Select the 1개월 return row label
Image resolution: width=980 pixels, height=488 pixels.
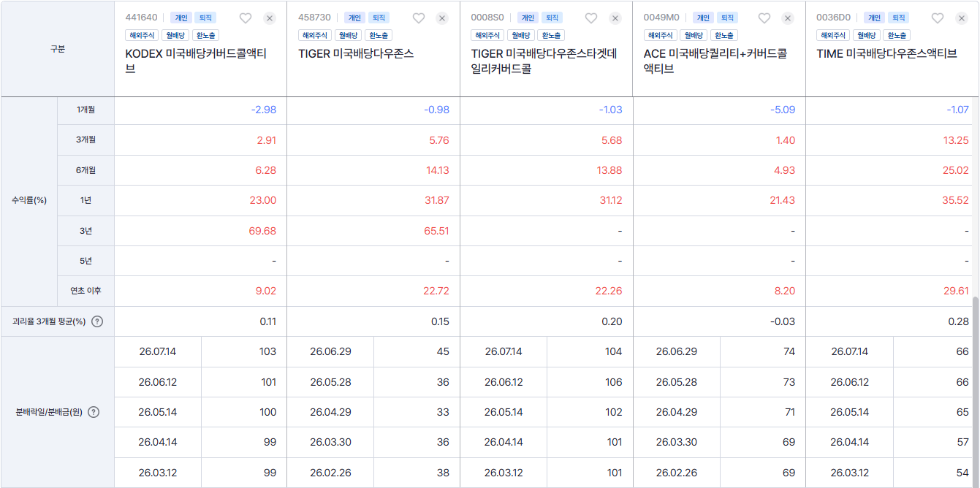point(86,110)
